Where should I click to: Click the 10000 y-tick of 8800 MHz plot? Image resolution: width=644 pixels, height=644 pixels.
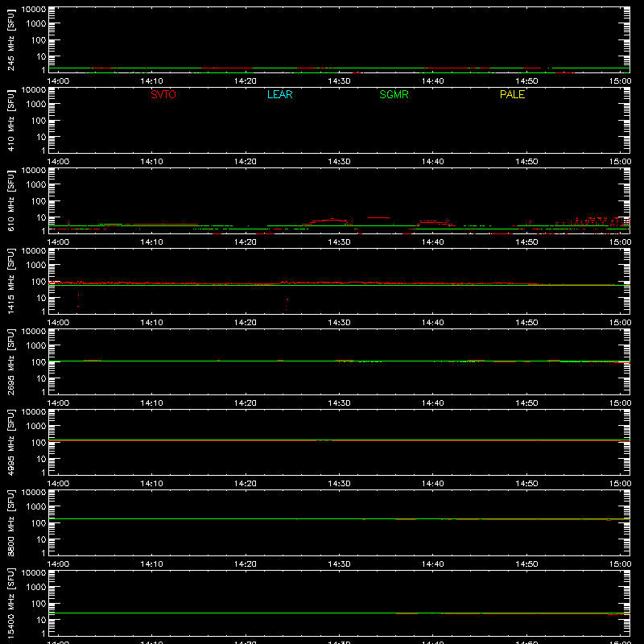point(34,493)
